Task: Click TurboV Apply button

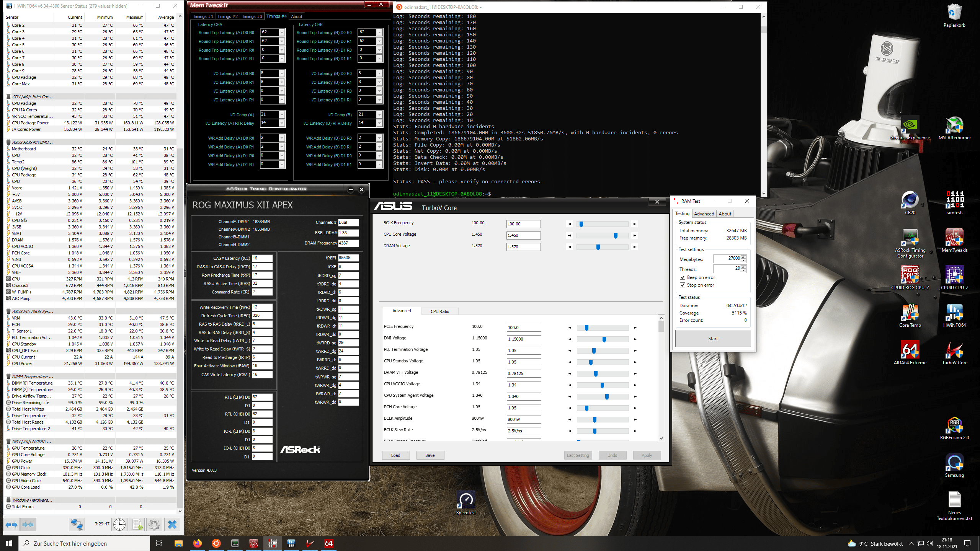Action: pyautogui.click(x=647, y=455)
